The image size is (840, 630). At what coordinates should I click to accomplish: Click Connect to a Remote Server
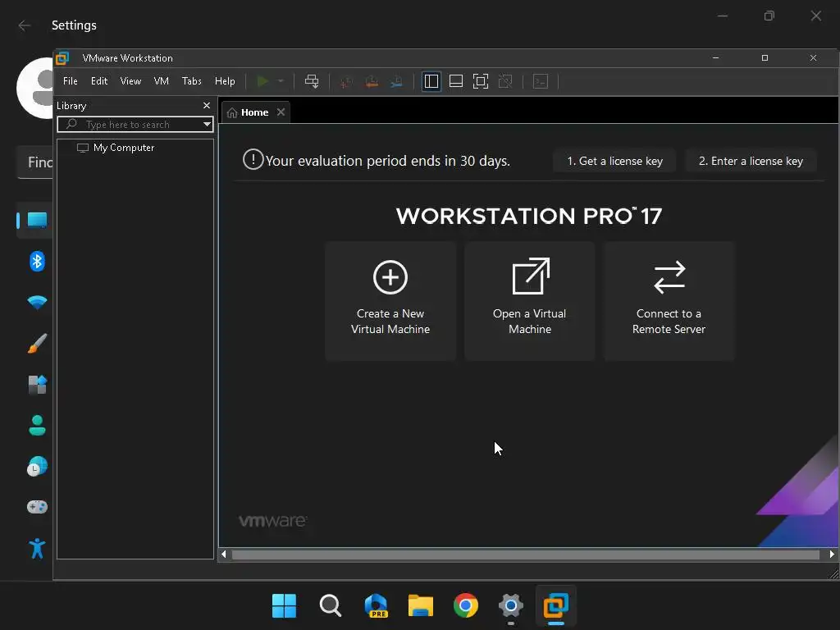pyautogui.click(x=669, y=300)
